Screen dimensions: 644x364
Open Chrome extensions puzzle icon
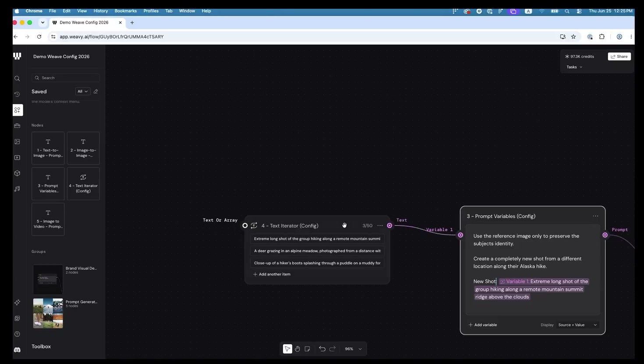pyautogui.click(x=602, y=37)
